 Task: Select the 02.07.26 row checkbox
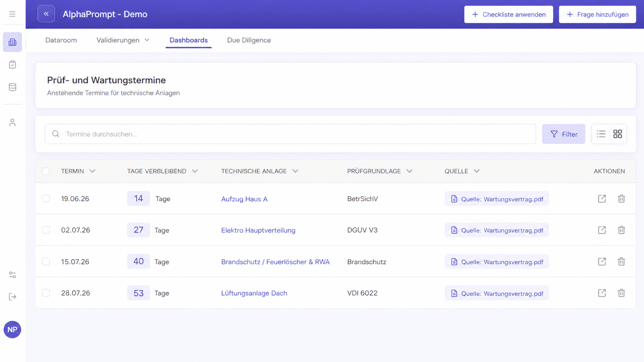(46, 230)
